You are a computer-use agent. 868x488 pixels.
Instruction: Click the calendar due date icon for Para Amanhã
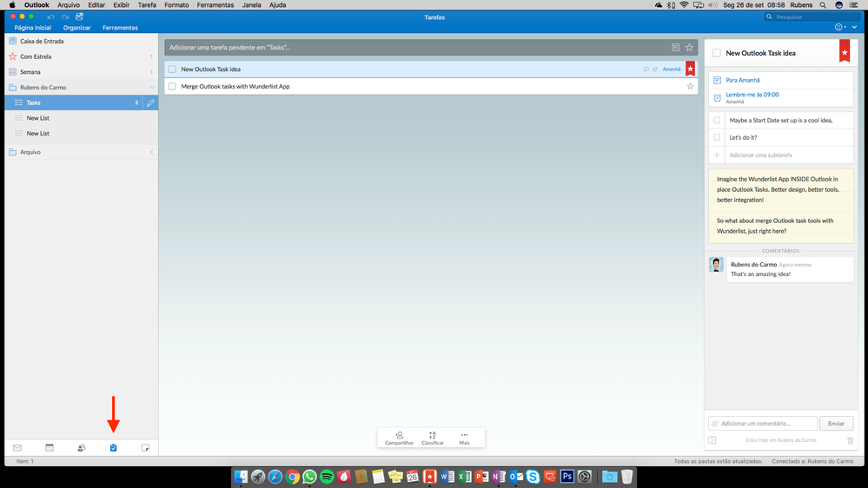[718, 80]
